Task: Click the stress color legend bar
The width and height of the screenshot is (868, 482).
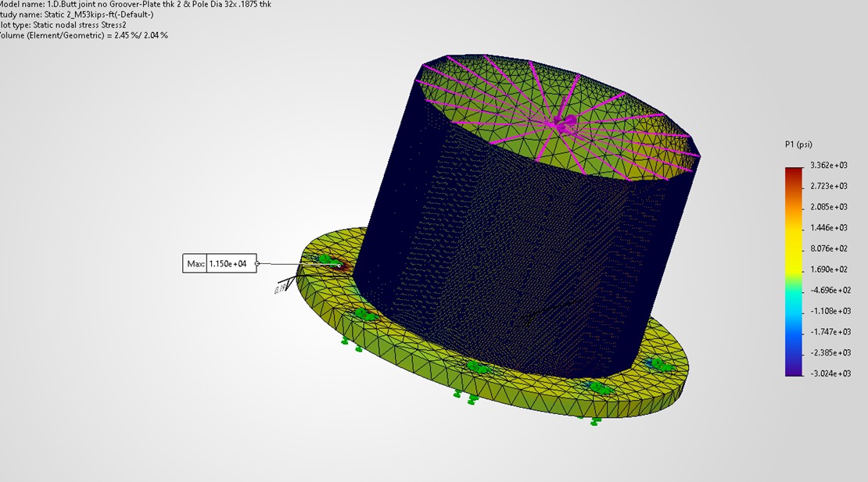Action: click(793, 271)
